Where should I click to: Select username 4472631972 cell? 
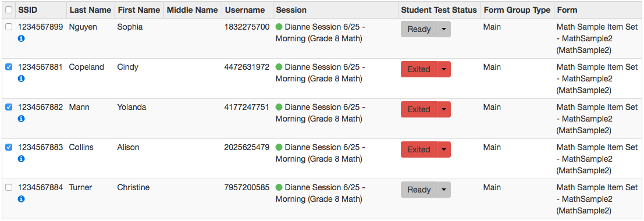pyautogui.click(x=247, y=67)
